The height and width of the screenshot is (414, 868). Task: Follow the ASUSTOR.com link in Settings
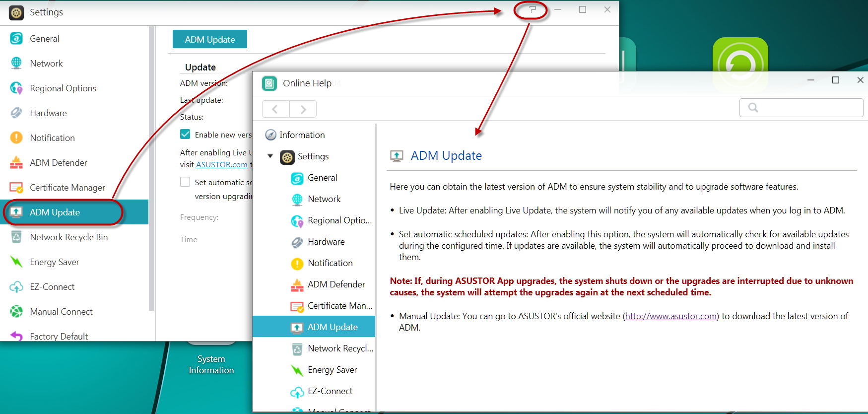(x=222, y=165)
